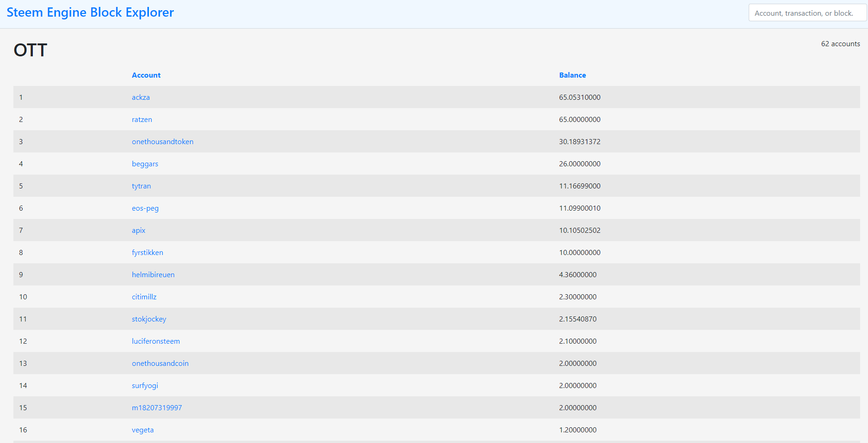This screenshot has height=443, width=868.
Task: Visit the stokjockey account
Action: (x=149, y=319)
